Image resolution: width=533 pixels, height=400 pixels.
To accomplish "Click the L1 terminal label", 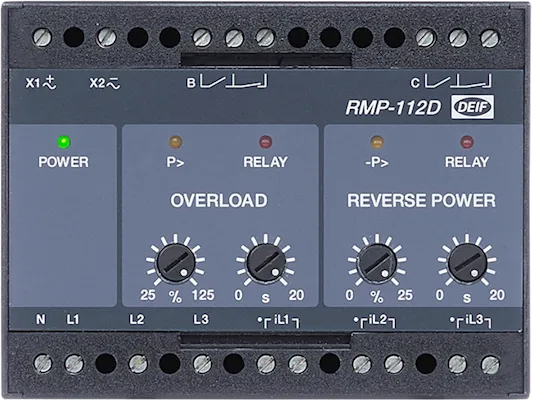I will pyautogui.click(x=73, y=319).
